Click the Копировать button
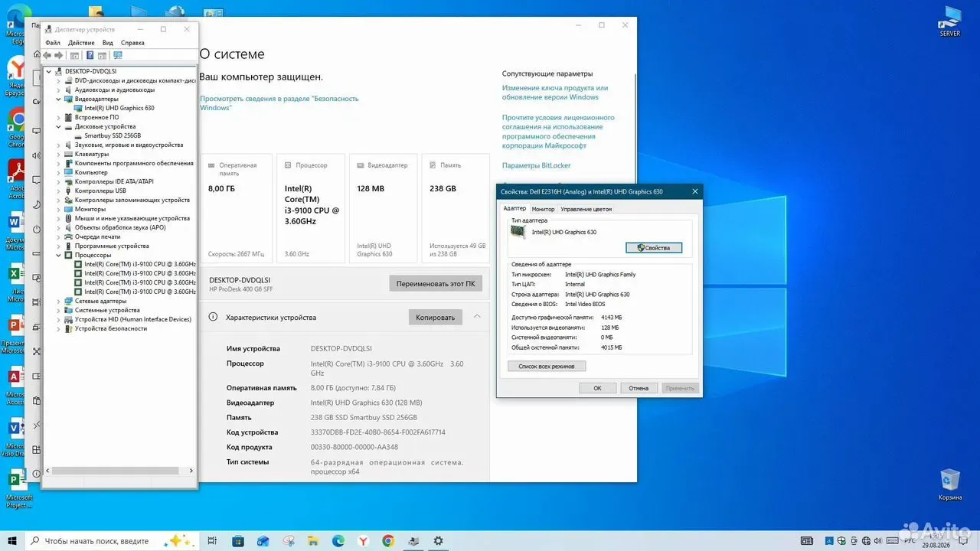Screen dimensions: 980x551 436,317
